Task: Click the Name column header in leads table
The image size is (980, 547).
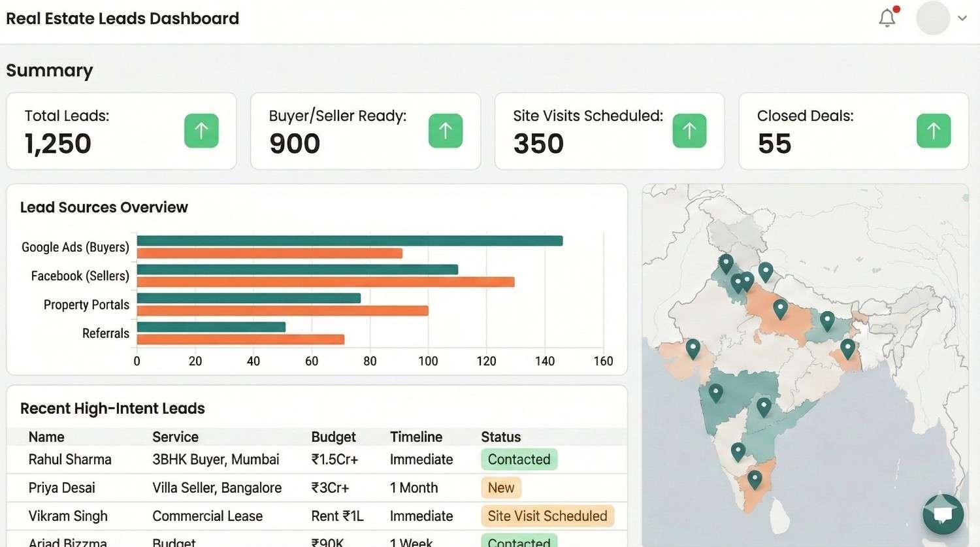Action: tap(46, 437)
